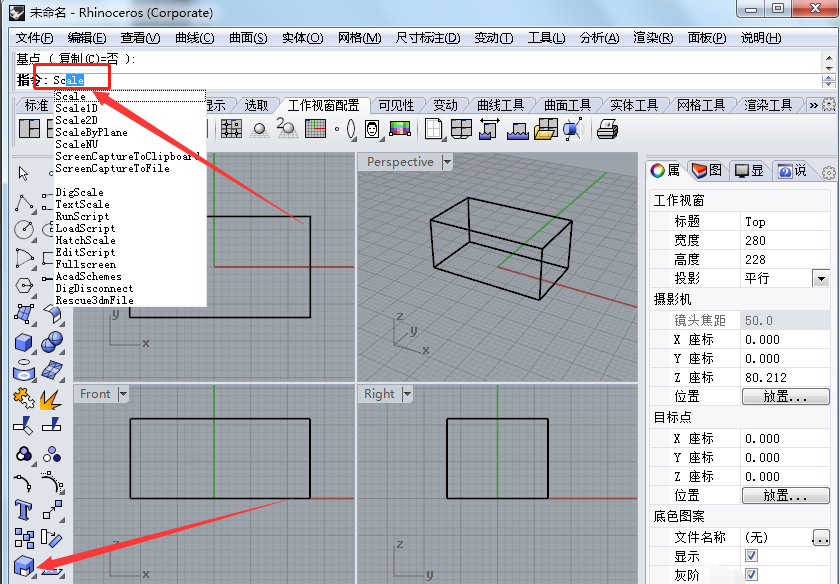Open the Front viewport dropdown arrow
This screenshot has width=840, height=584.
click(123, 394)
